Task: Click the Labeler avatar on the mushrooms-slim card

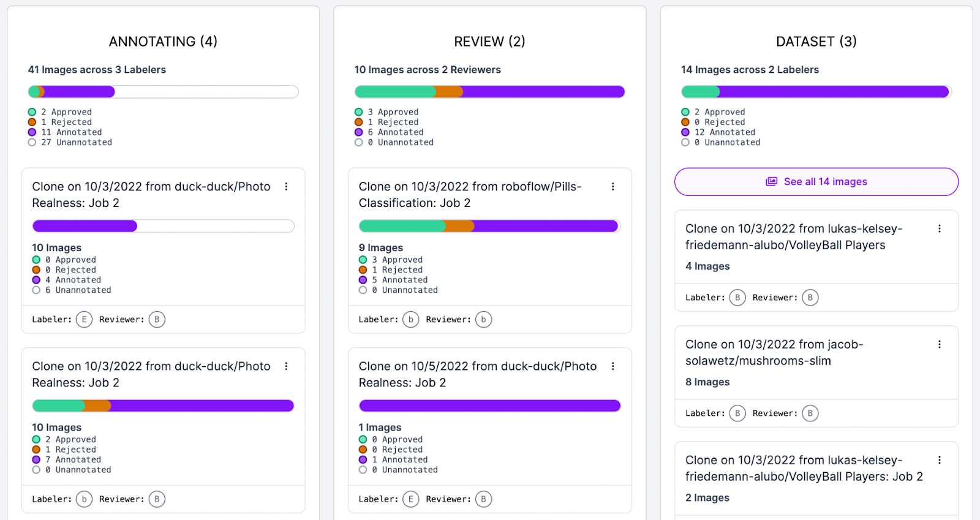Action: tap(737, 413)
